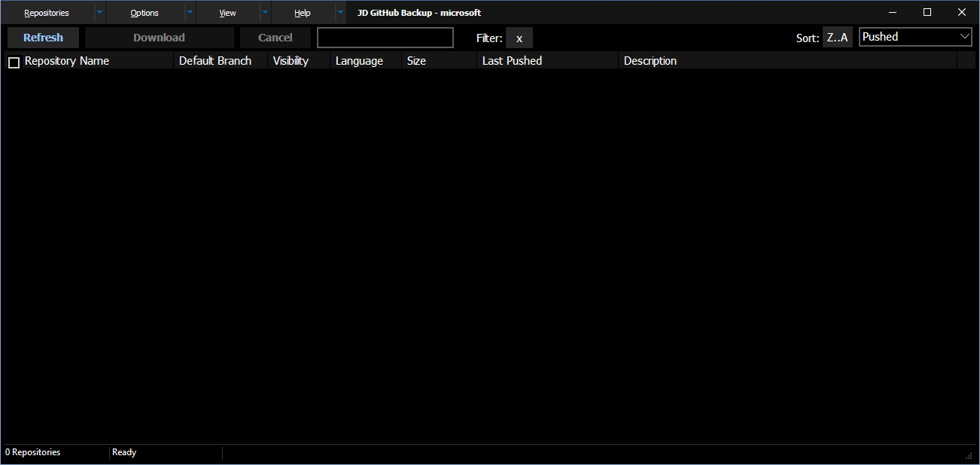Image resolution: width=980 pixels, height=465 pixels.
Task: Maximize the JD GitHub Backup window
Action: pos(927,12)
